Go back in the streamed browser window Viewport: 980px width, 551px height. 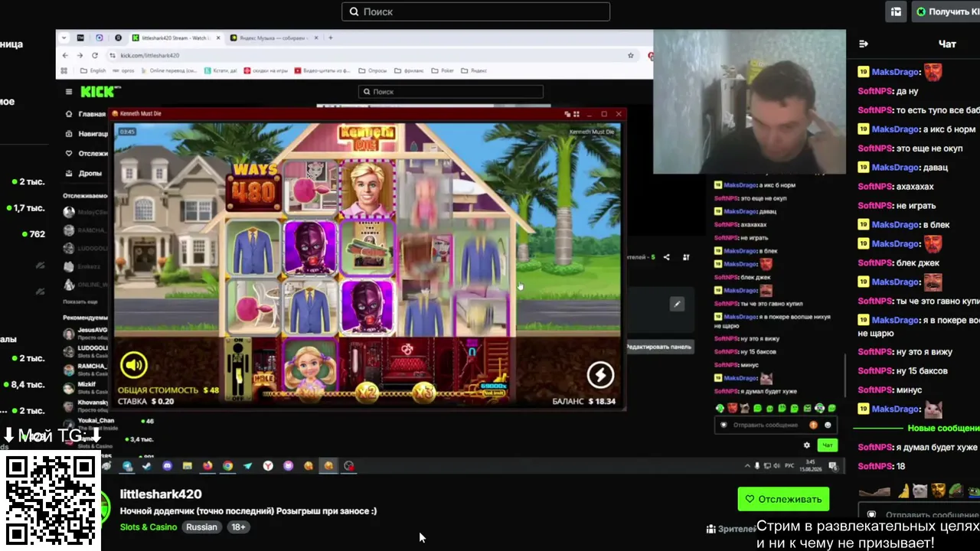65,55
